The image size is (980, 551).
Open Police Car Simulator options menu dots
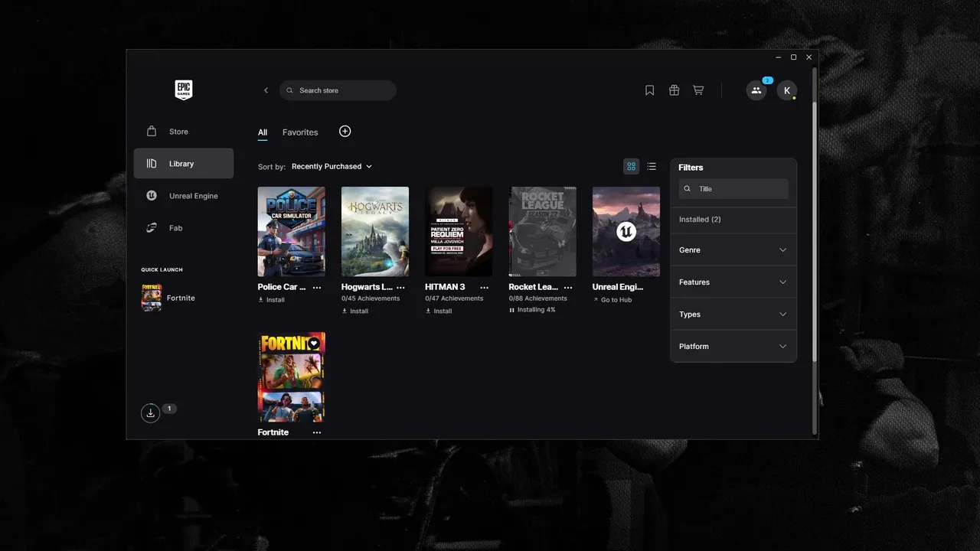(317, 288)
